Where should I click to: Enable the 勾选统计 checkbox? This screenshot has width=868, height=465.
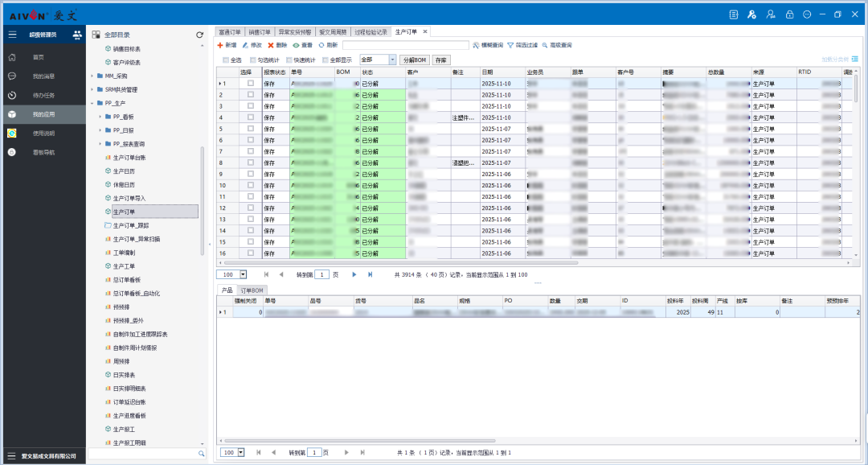253,60
